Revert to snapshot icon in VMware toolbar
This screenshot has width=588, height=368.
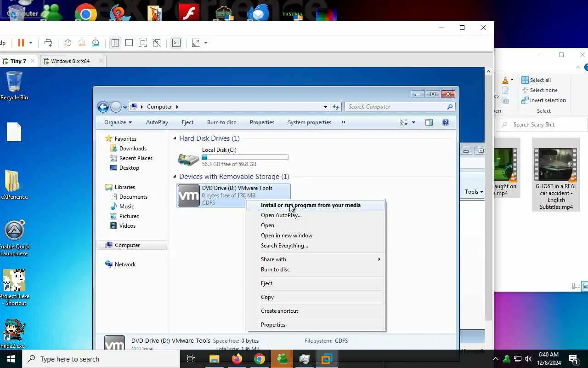pos(82,43)
